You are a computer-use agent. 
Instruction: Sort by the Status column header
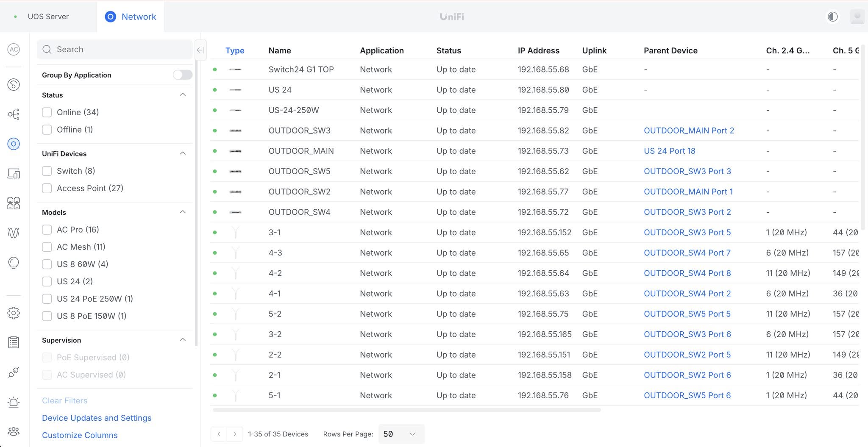(x=449, y=50)
